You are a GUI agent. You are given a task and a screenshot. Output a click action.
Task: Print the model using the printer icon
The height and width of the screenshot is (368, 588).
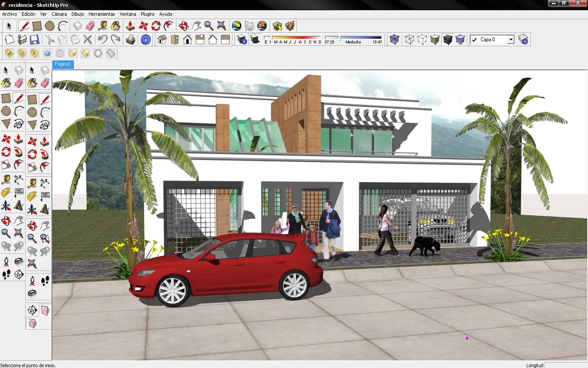pos(130,40)
